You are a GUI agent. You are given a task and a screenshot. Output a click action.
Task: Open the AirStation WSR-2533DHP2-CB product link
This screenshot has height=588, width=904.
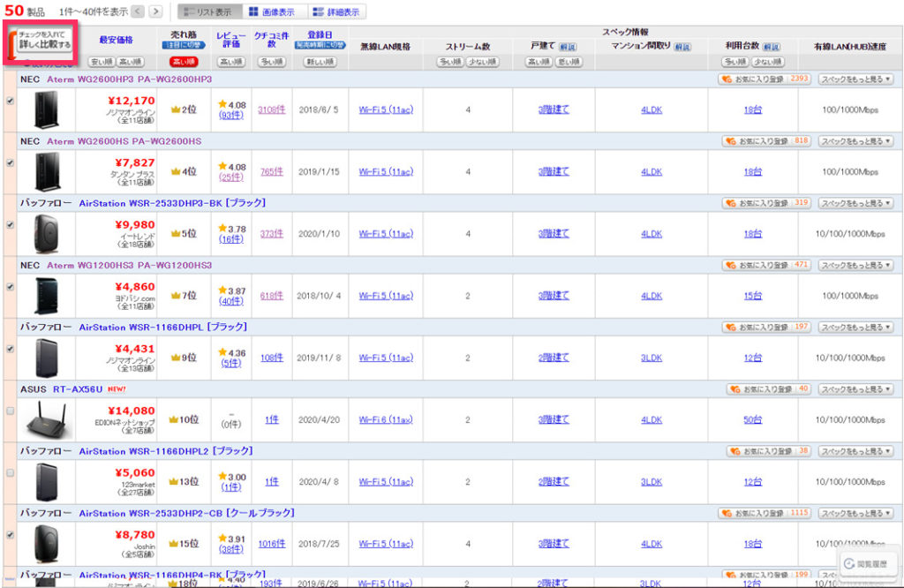187,513
